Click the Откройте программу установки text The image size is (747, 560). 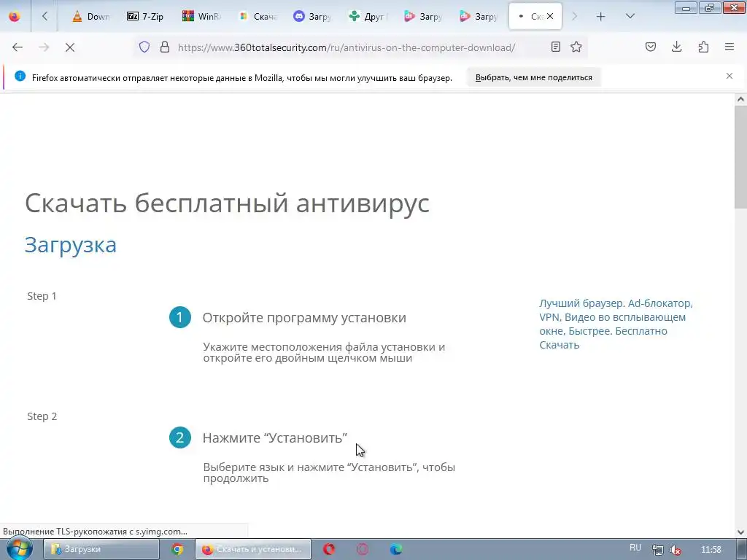(x=304, y=318)
